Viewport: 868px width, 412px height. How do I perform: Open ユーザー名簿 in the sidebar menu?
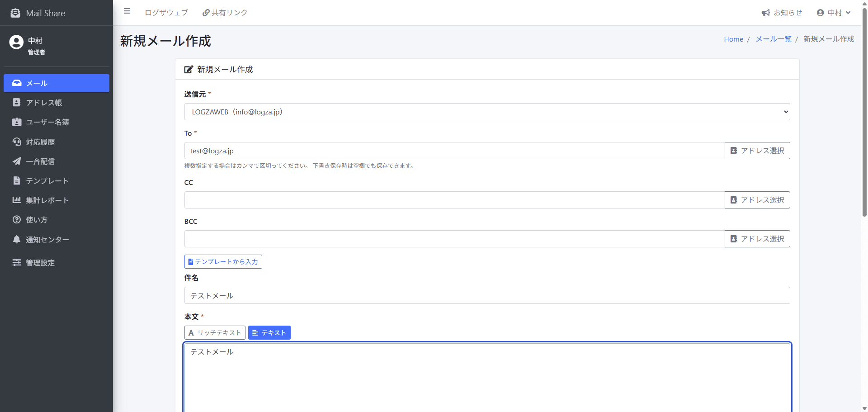(57, 122)
